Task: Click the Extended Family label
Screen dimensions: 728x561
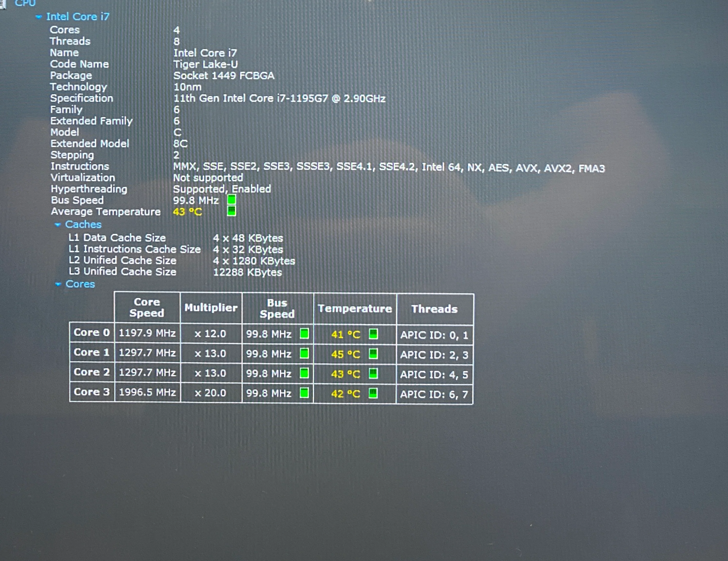Action: [91, 121]
